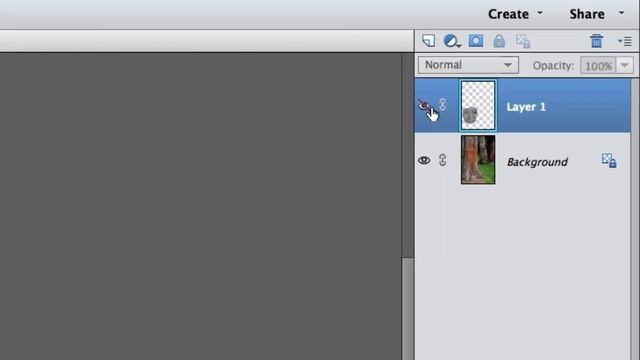
Task: Lock transparent pixels icon in panel toolbar
Action: 523,41
